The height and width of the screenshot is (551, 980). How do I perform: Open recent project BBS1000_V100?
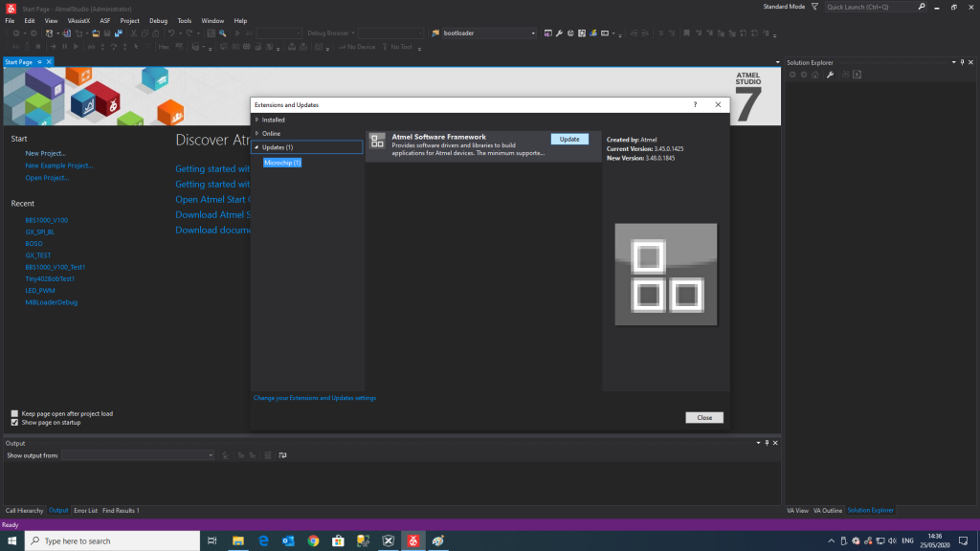pos(46,220)
